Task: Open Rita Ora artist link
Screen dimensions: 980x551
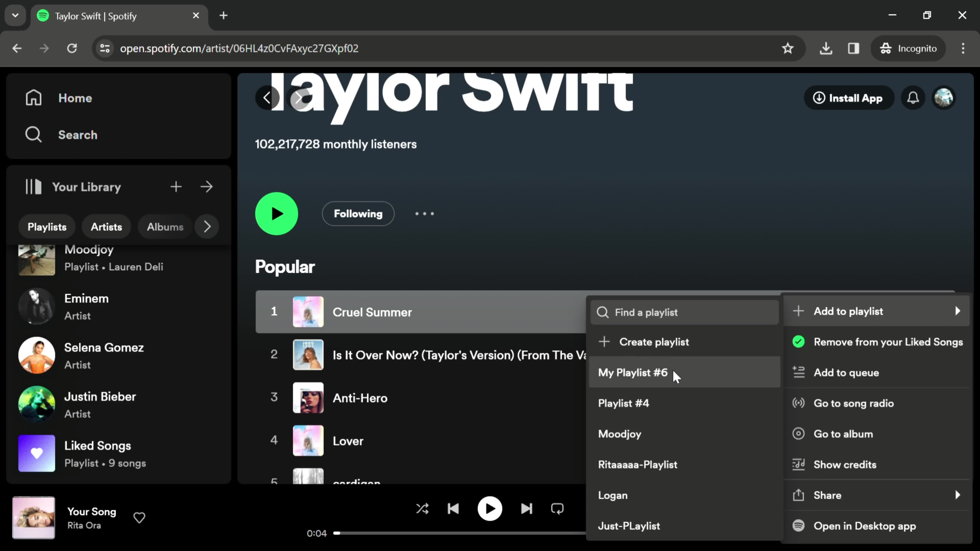Action: tap(84, 525)
